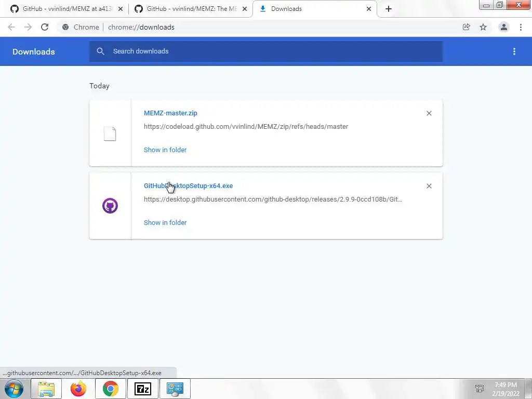532x399 pixels.
Task: Remove GitHubDesktopSetup-x64.exe from the list
Action: click(x=429, y=186)
